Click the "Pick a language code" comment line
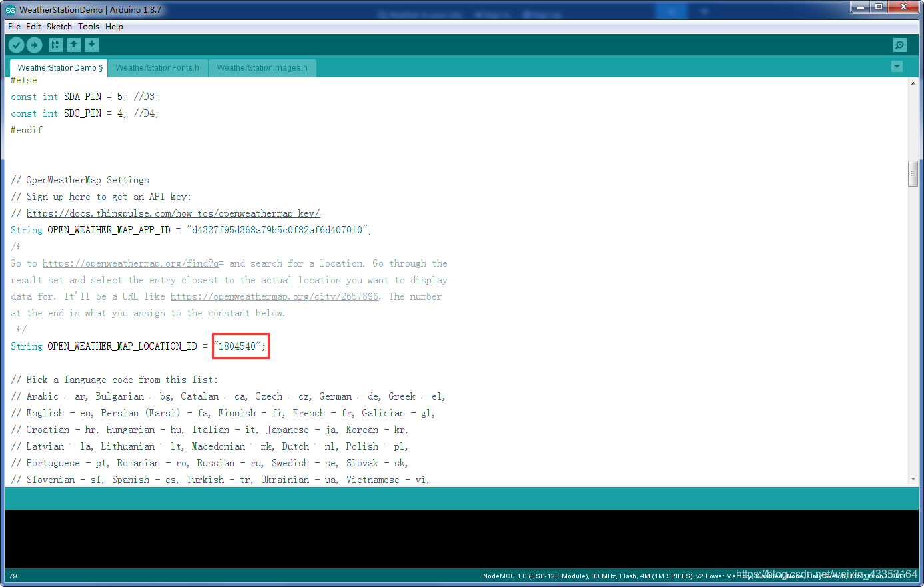 (114, 380)
